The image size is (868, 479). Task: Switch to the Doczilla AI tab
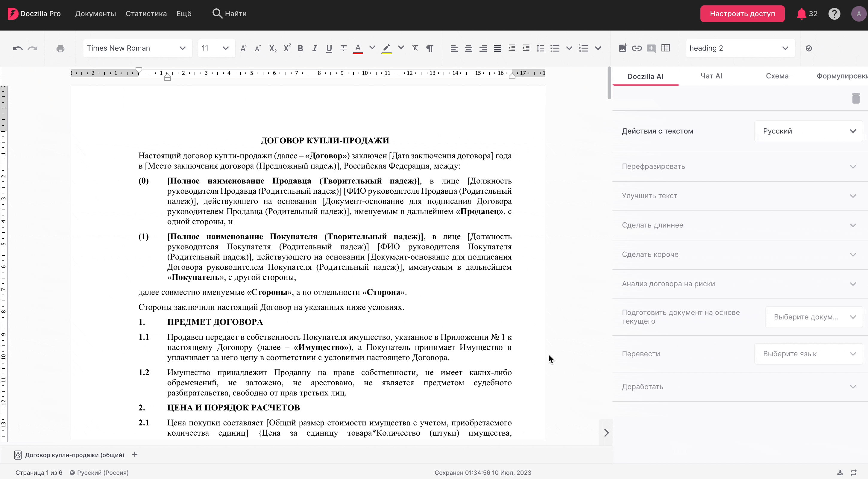[x=645, y=77]
